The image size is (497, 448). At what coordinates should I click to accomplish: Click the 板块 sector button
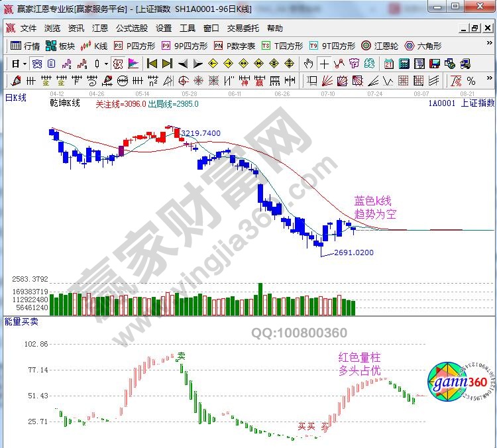(60, 46)
